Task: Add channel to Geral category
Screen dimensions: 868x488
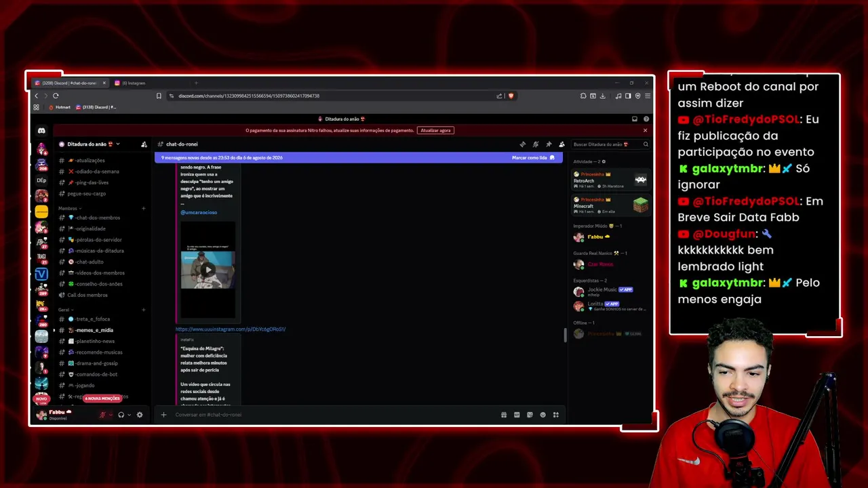Action: click(x=143, y=310)
